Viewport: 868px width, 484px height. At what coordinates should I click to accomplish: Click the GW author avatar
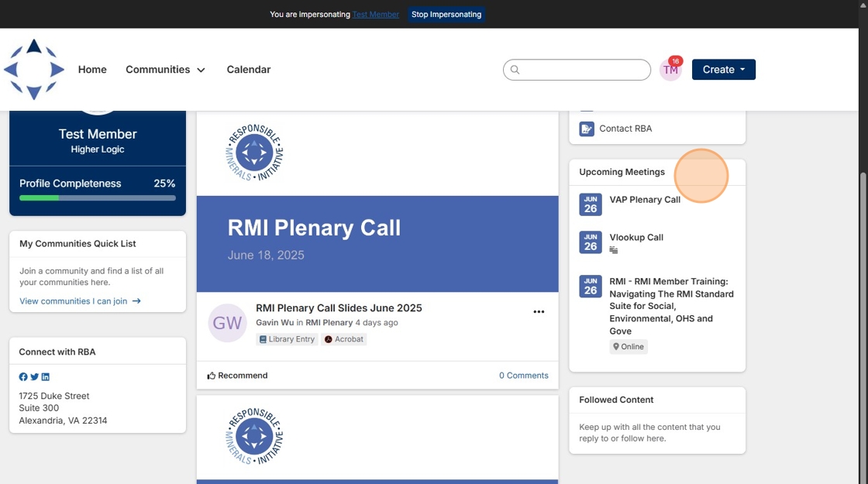click(228, 323)
